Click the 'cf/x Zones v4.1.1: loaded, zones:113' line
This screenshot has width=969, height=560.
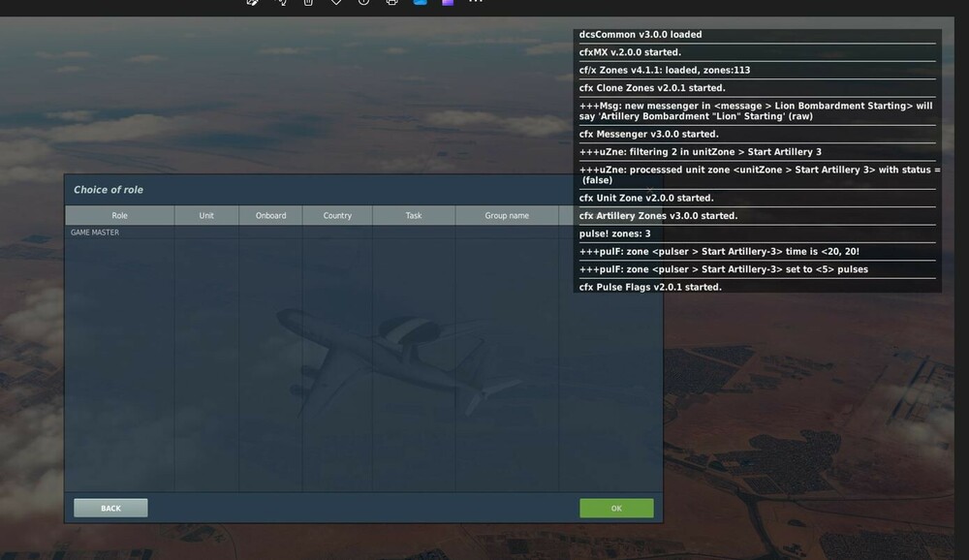[665, 71]
